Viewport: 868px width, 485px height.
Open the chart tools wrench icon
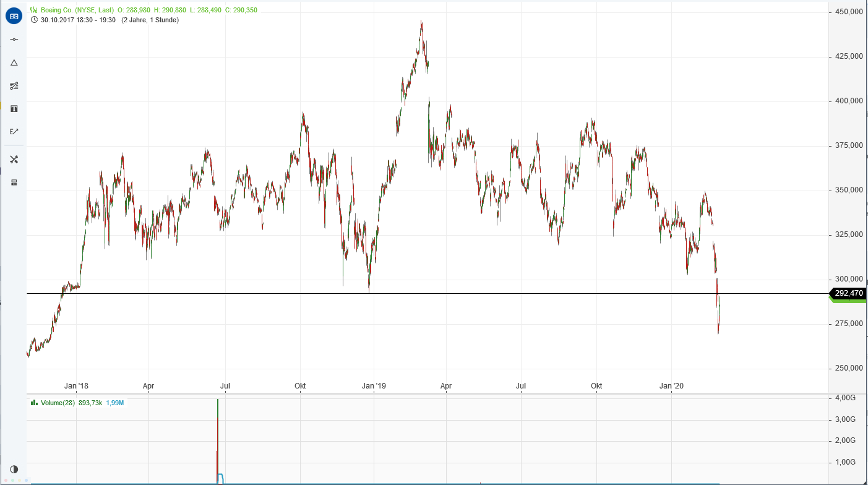point(14,159)
